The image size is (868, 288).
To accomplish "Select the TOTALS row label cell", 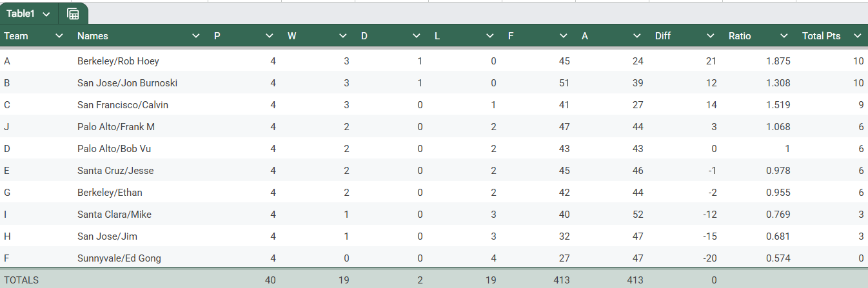I will 37,280.
